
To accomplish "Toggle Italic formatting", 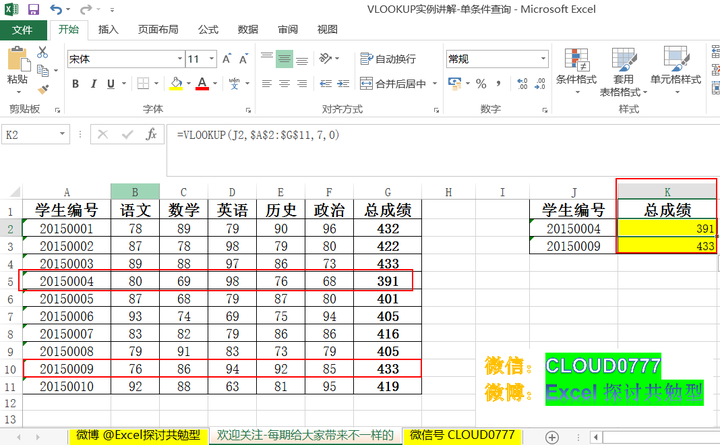I will tap(97, 84).
